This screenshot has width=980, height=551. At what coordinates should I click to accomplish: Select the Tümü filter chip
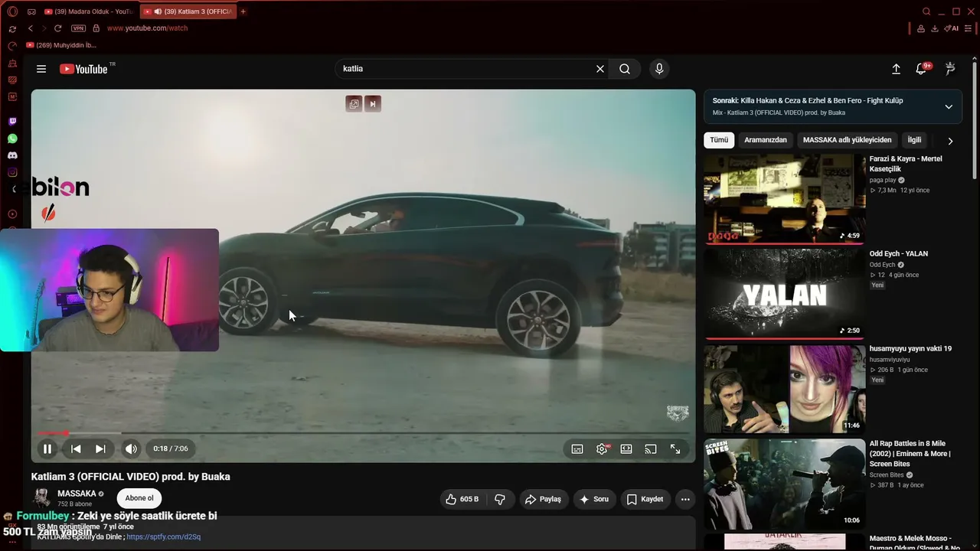tap(719, 140)
